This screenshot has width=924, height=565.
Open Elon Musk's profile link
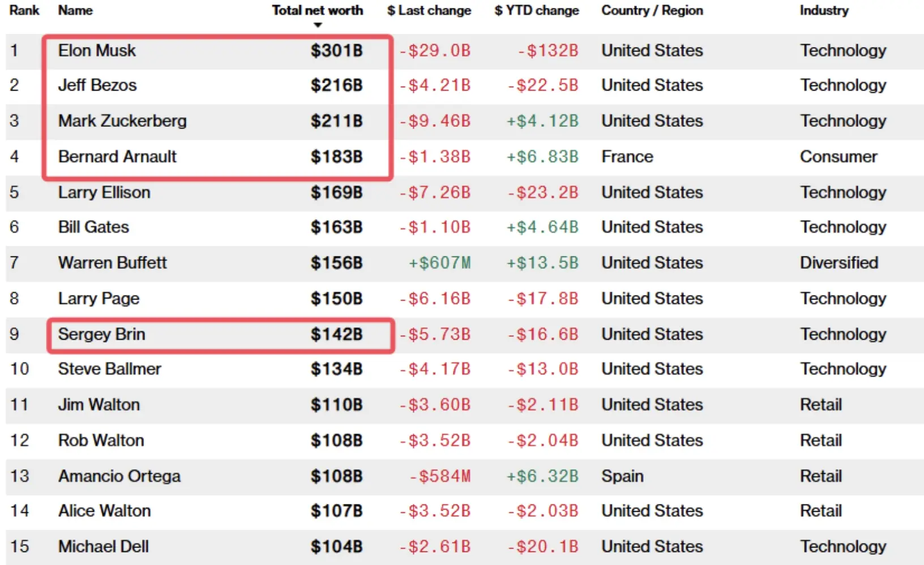[97, 50]
